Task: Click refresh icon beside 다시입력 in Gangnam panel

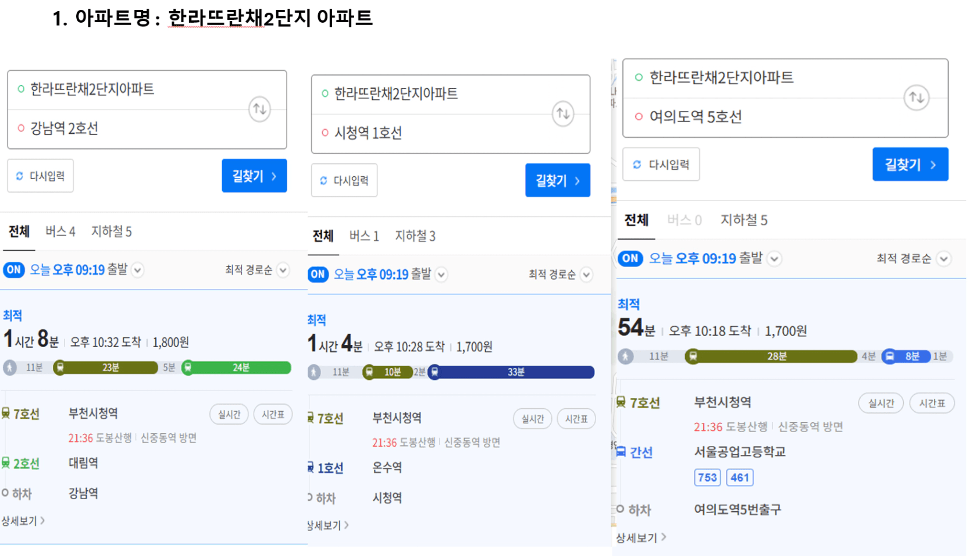Action: point(20,176)
